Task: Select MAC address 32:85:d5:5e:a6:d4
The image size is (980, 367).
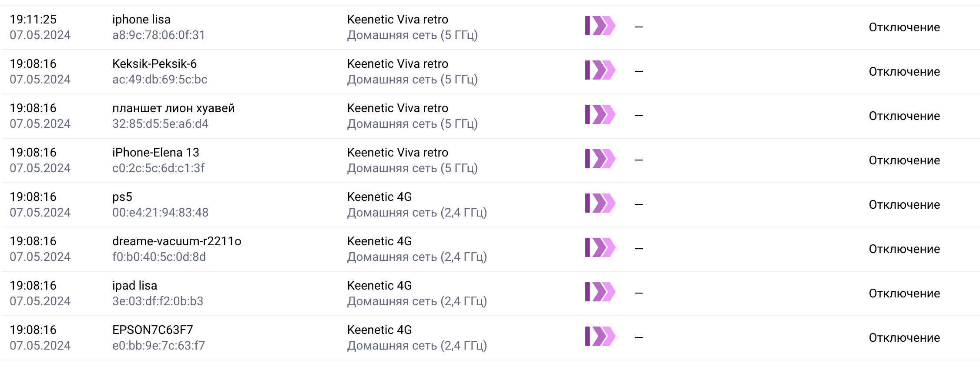Action: point(160,124)
